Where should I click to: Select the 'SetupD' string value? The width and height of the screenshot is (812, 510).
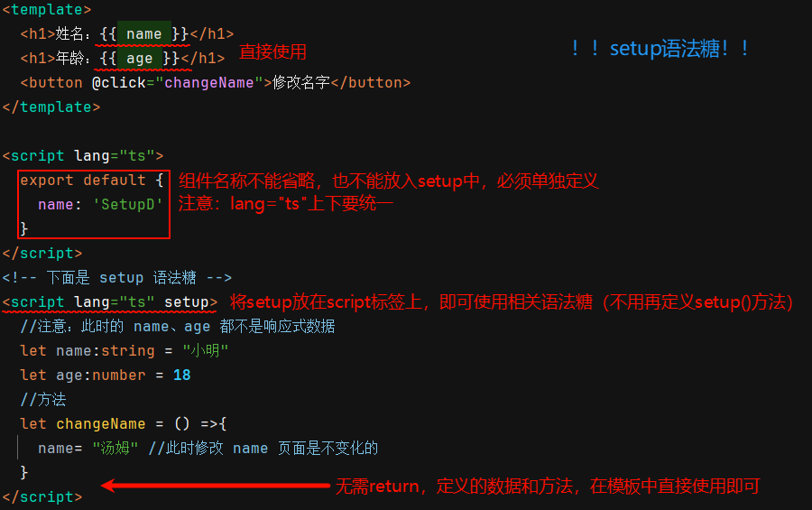[128, 204]
